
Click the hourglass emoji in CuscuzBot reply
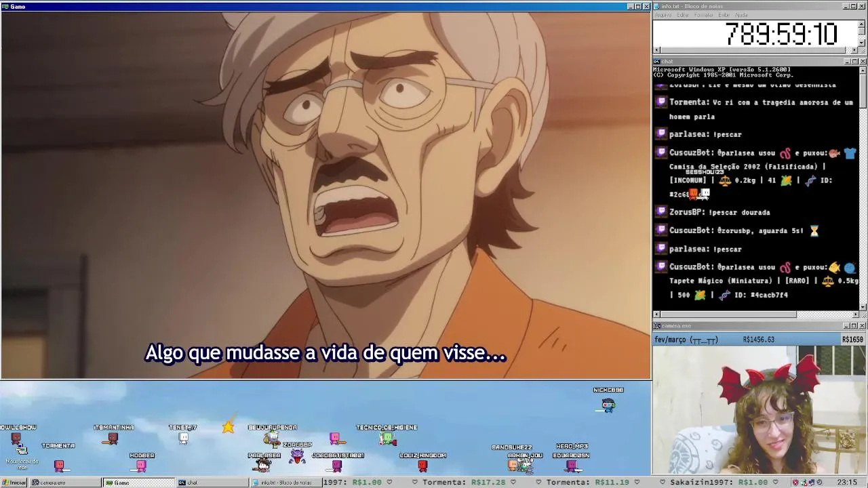(814, 230)
